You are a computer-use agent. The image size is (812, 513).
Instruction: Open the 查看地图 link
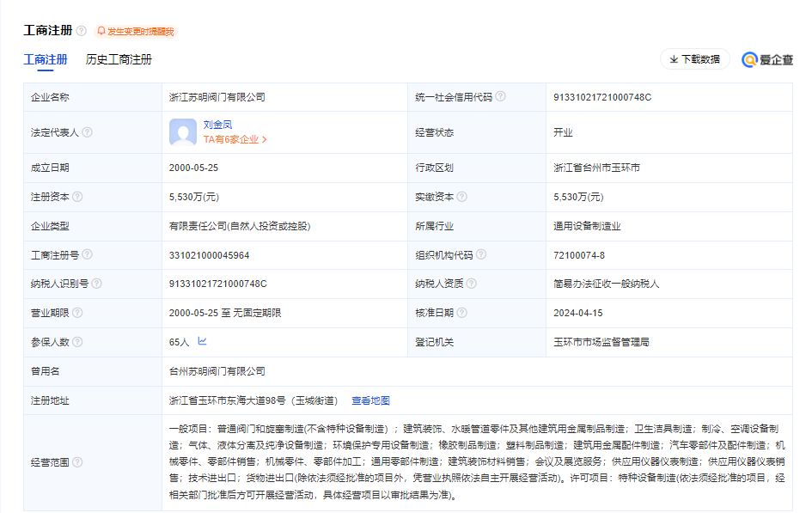coord(370,400)
